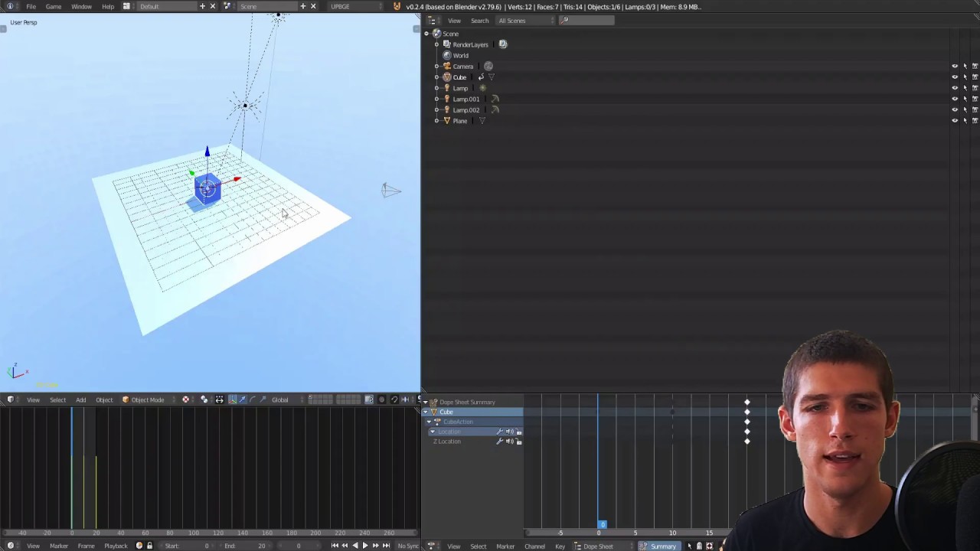Open the 3D viewport View menu
This screenshot has width=980, height=551.
34,399
